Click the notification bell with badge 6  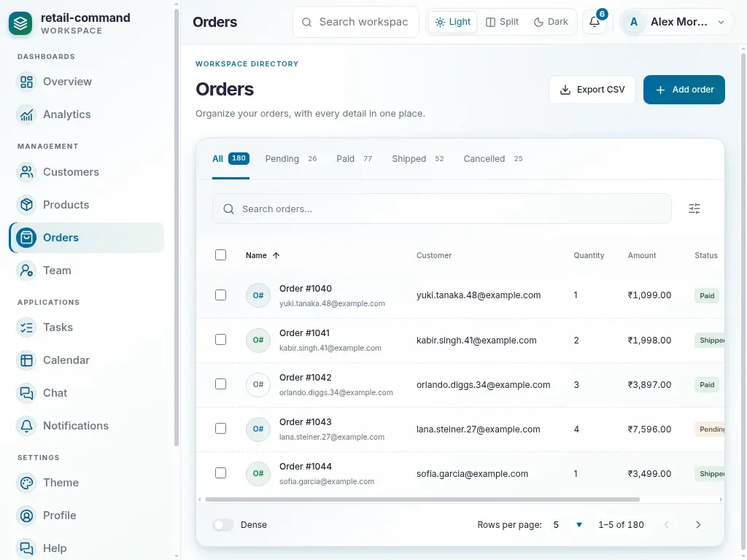tap(595, 22)
